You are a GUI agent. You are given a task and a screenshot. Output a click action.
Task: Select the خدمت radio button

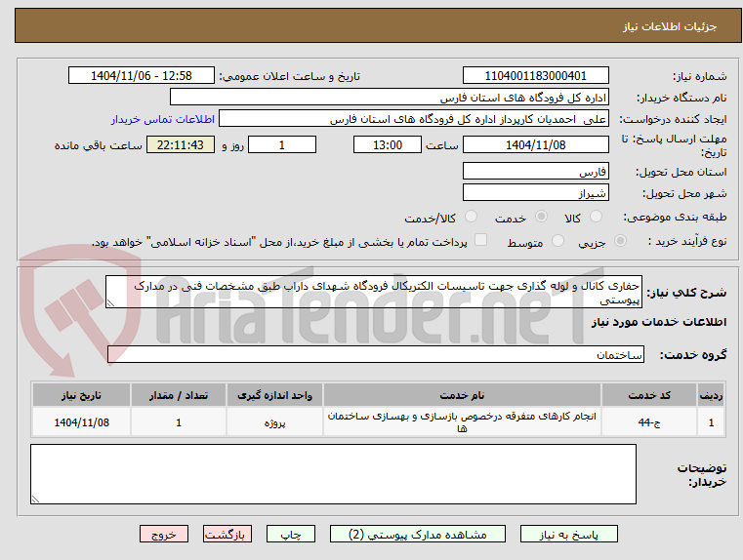(541, 217)
